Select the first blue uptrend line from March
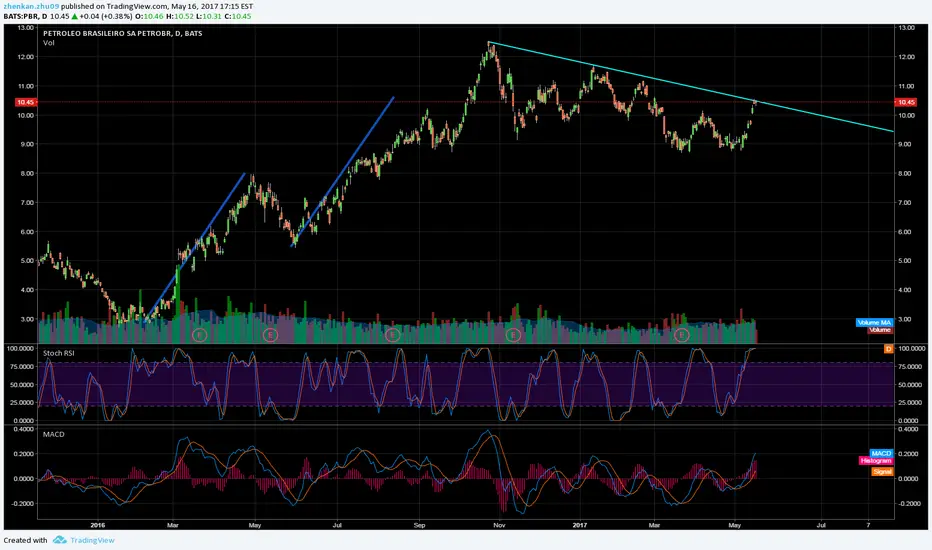Viewport: 932px width, 550px height. (194, 248)
